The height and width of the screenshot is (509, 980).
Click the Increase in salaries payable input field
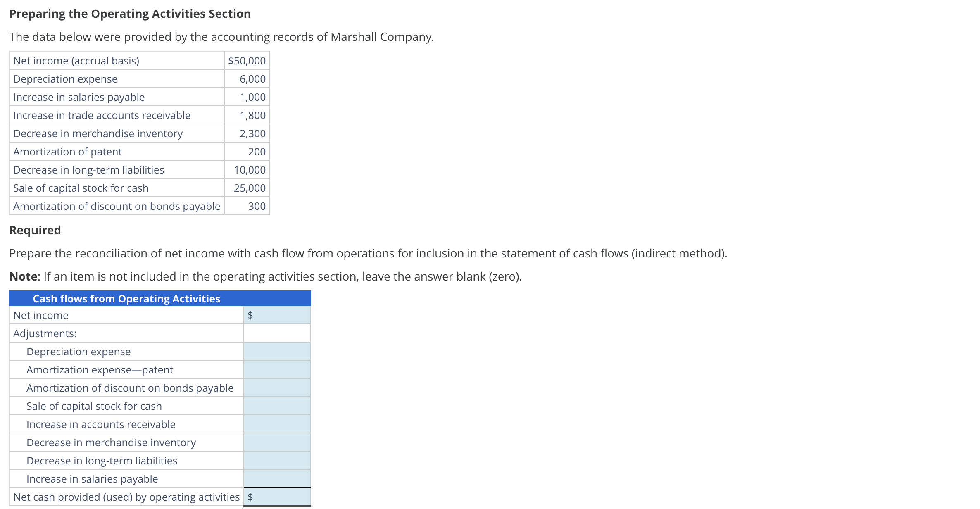(277, 478)
